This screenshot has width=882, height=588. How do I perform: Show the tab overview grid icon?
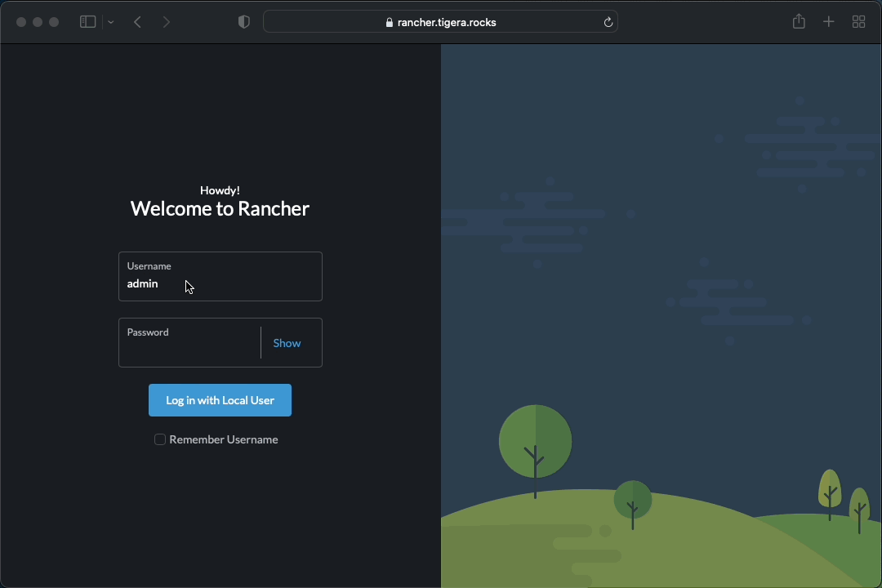pyautogui.click(x=858, y=22)
